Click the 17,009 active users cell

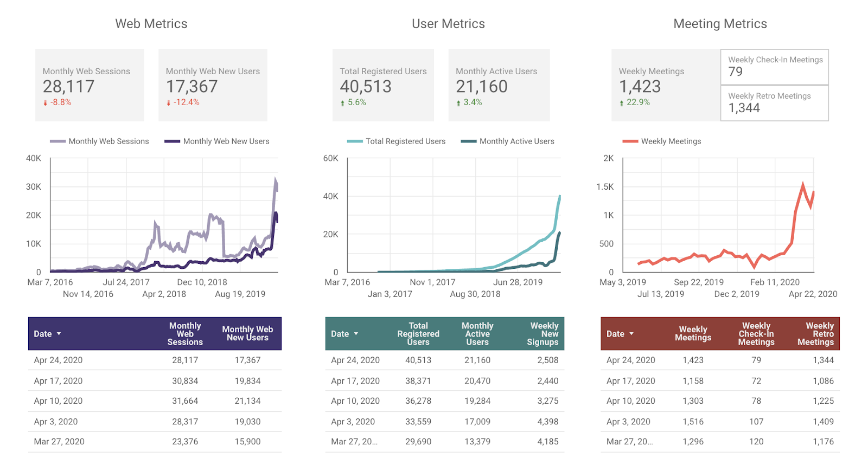click(477, 422)
